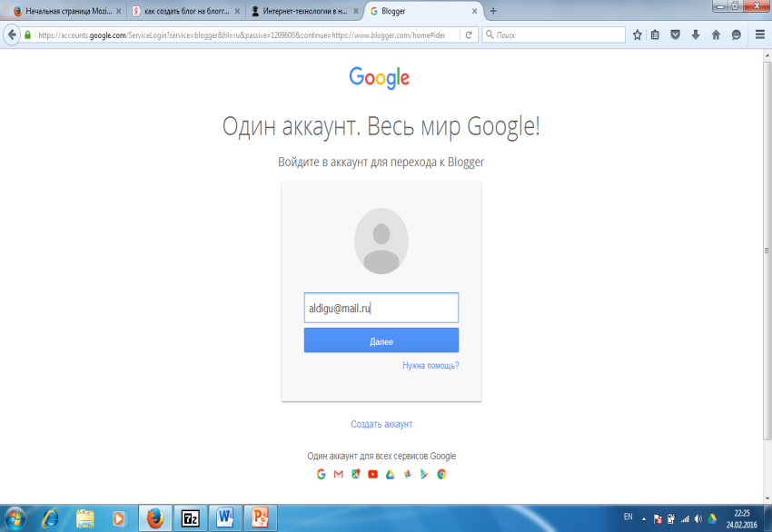Click the Gmail icon in services row

tap(338, 474)
